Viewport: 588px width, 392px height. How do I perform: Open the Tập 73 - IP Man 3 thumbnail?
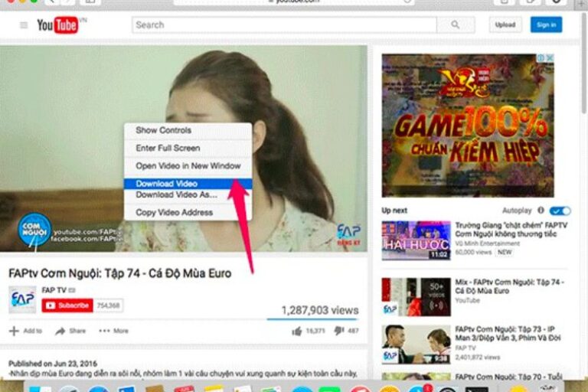416,345
